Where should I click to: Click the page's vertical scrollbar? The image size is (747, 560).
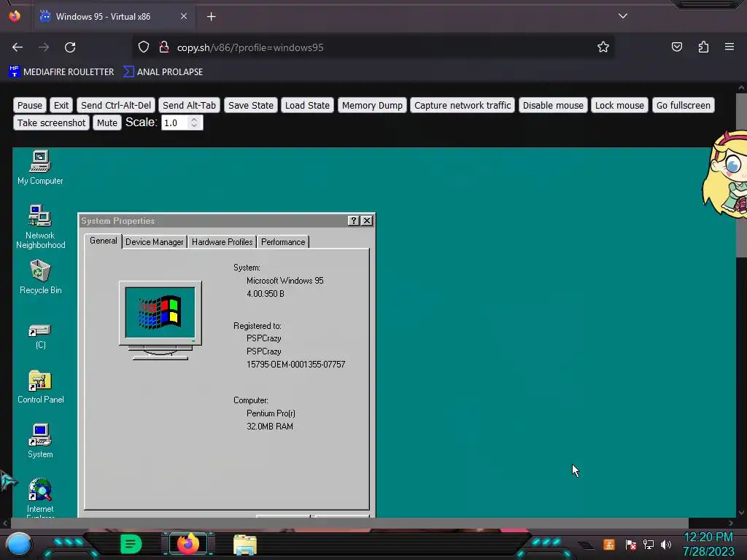tap(741, 175)
